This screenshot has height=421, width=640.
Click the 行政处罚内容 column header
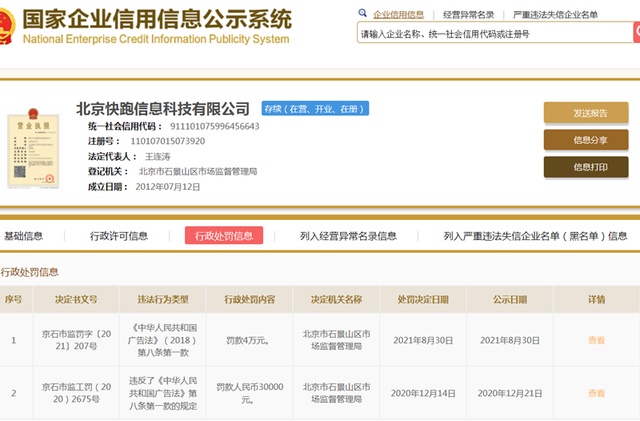point(249,299)
